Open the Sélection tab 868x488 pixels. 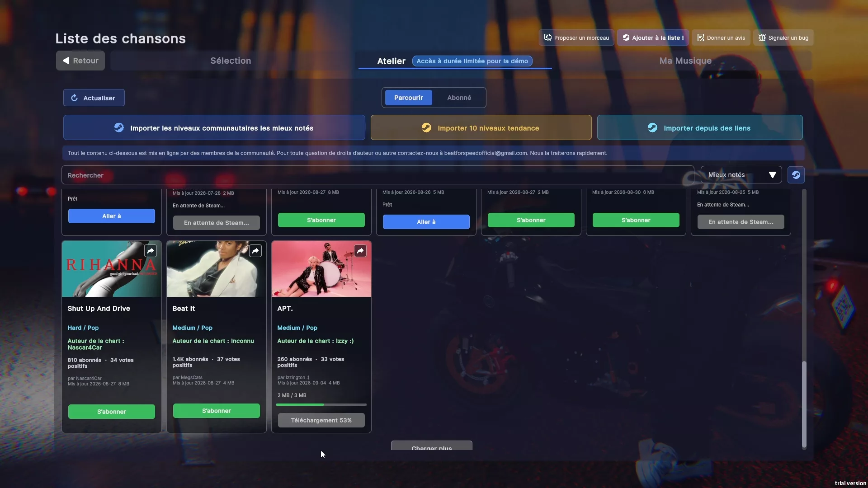[x=231, y=61]
